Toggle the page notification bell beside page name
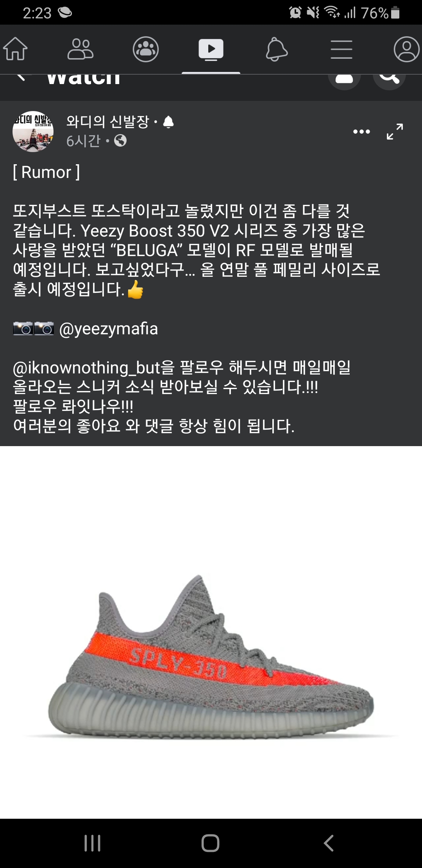The width and height of the screenshot is (422, 868). tap(168, 122)
